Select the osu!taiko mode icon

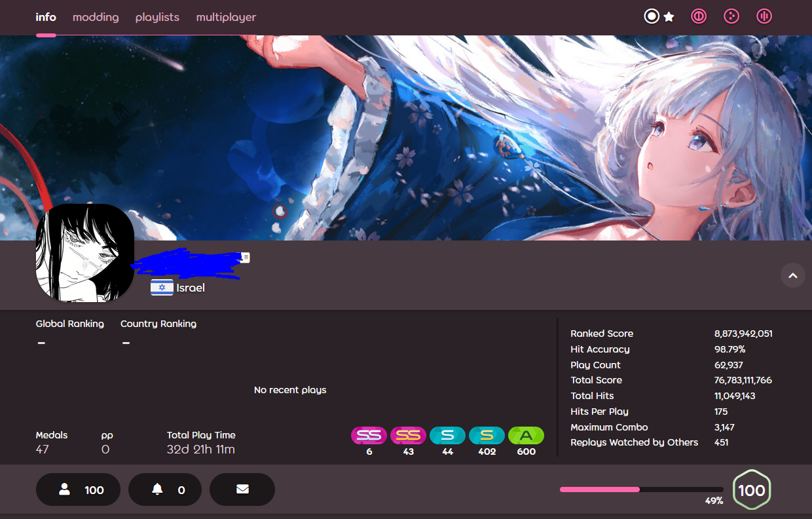click(x=699, y=16)
